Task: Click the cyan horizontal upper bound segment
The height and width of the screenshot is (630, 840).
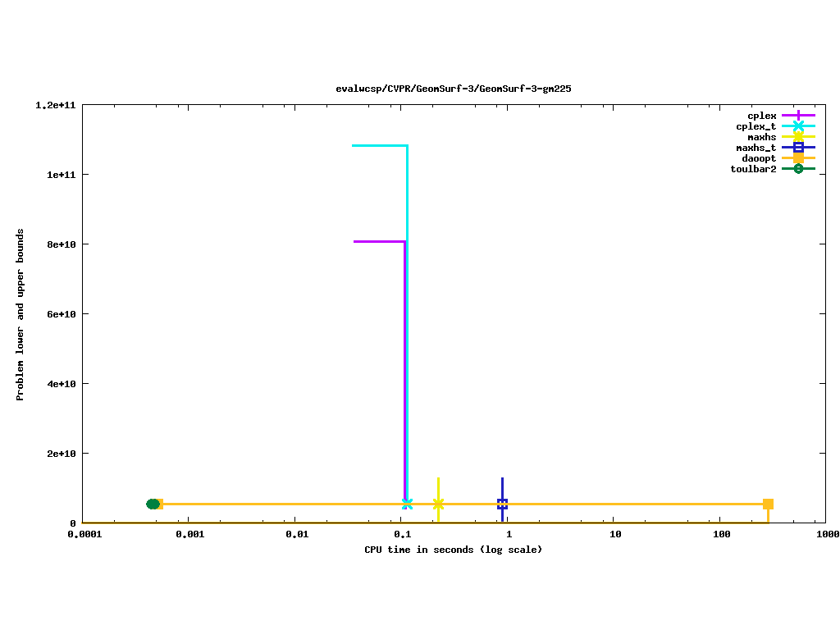Action: click(x=379, y=145)
